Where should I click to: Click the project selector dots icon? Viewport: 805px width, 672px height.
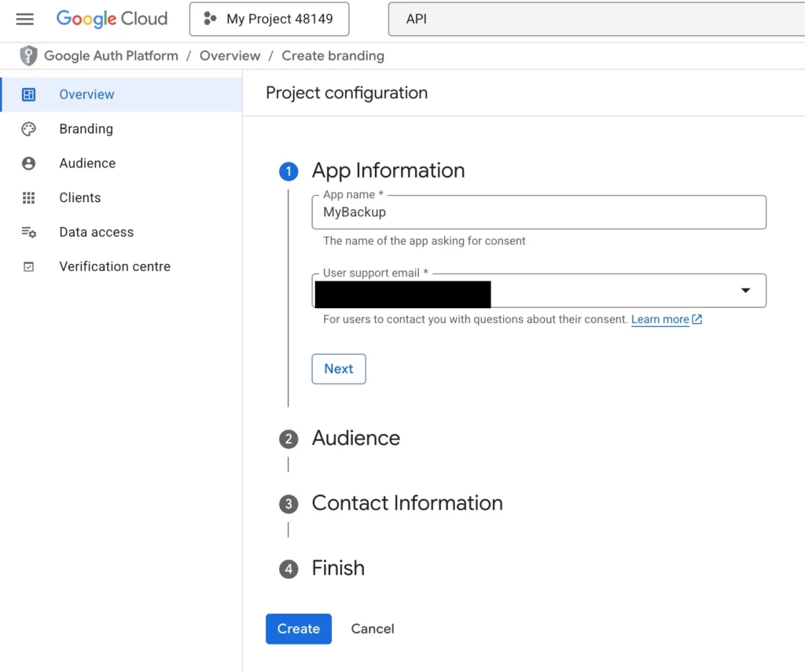pyautogui.click(x=210, y=19)
